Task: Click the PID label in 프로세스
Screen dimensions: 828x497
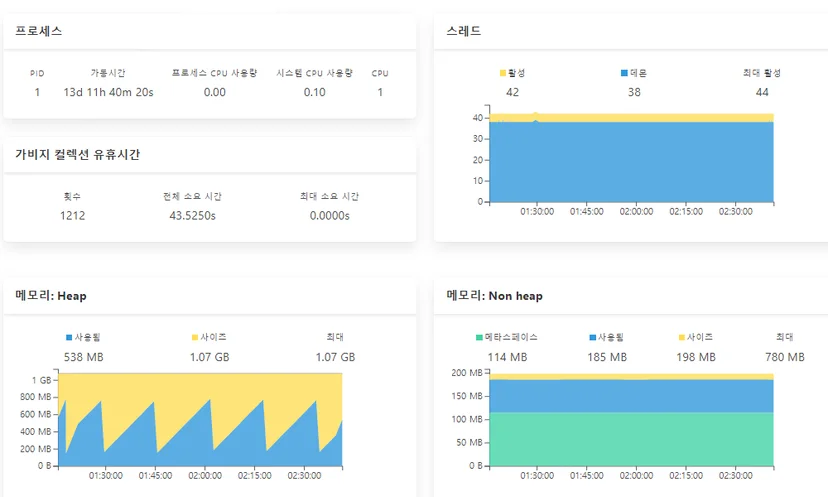Action: tap(37, 73)
